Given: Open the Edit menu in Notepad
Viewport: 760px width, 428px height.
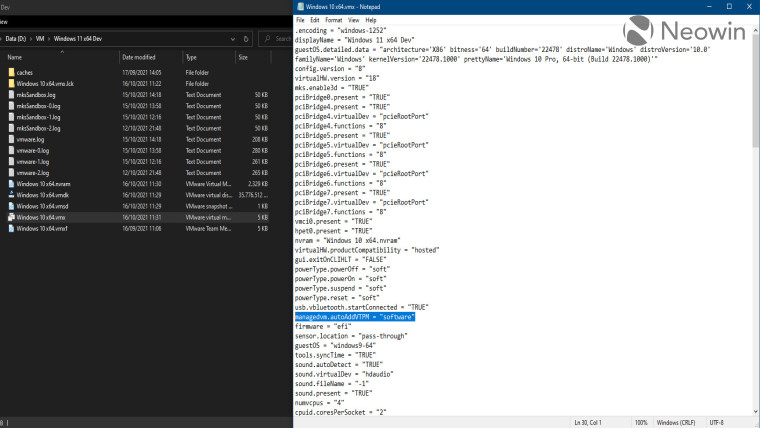Looking at the screenshot, I should click(315, 20).
